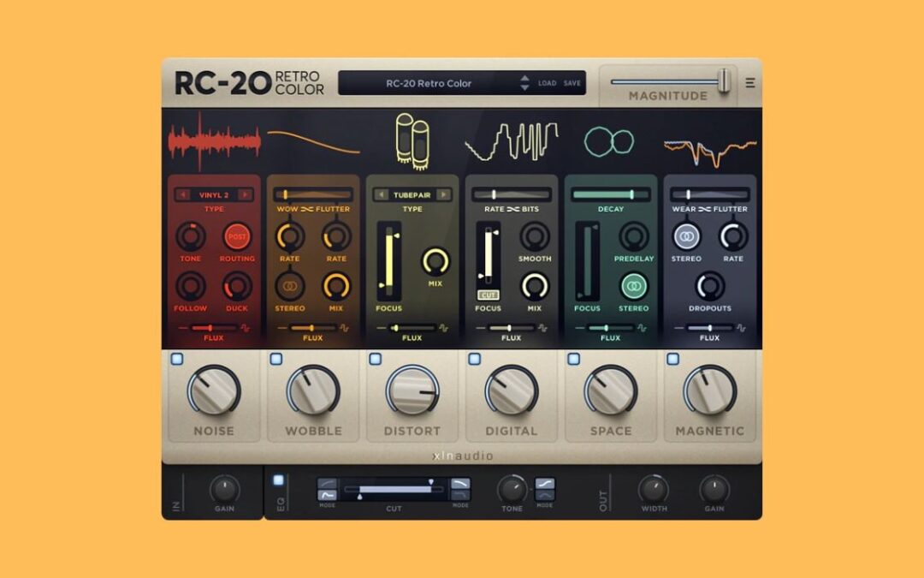The image size is (924, 578).
Task: Click the large Distort amount knob
Action: tap(412, 392)
